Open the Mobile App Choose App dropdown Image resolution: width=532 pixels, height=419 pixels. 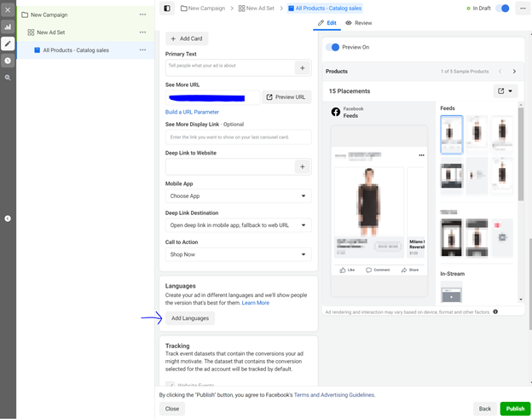238,196
